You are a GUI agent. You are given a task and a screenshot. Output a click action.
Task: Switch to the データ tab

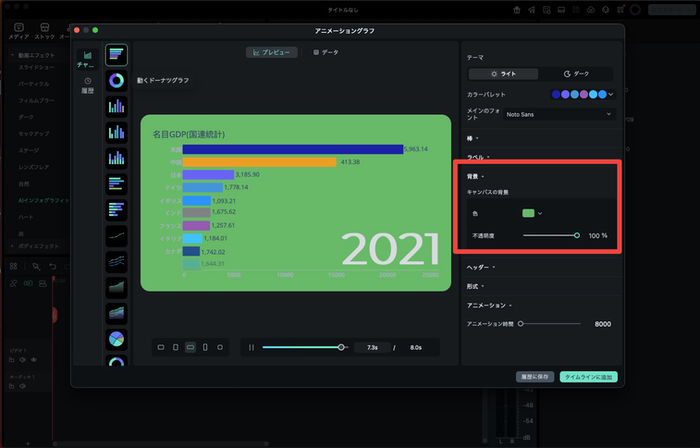click(x=326, y=52)
